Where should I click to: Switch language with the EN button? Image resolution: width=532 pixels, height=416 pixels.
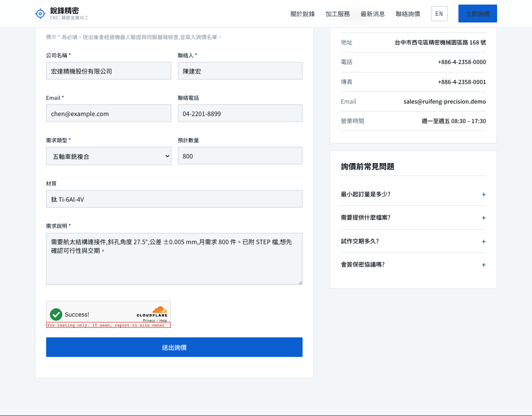pos(439,14)
